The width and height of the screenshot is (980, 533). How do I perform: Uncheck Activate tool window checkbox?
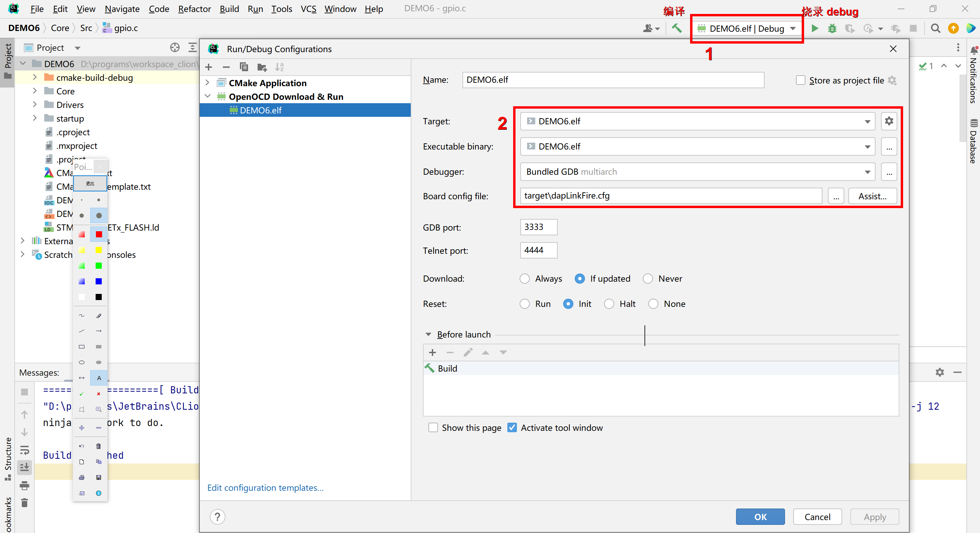tap(512, 427)
